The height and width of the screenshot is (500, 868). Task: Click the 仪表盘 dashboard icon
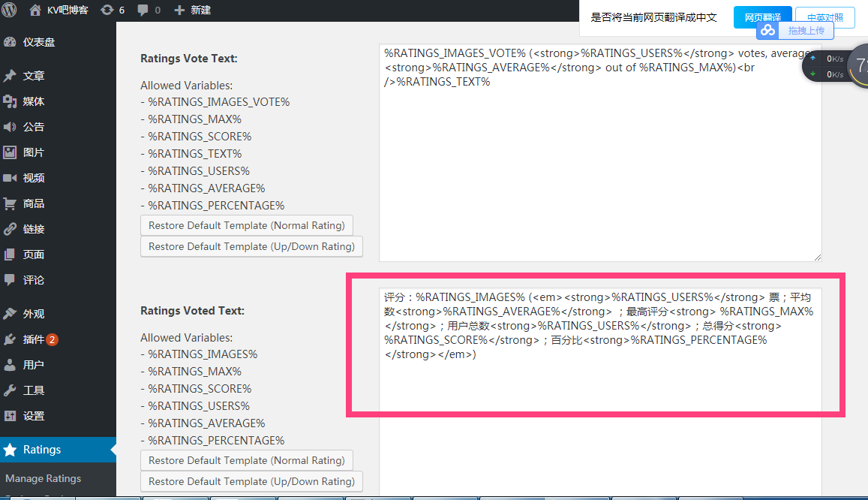pyautogui.click(x=10, y=42)
